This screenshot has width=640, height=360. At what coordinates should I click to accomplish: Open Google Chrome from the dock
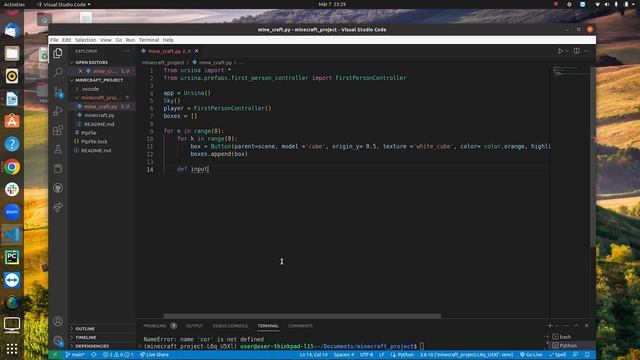click(x=12, y=167)
